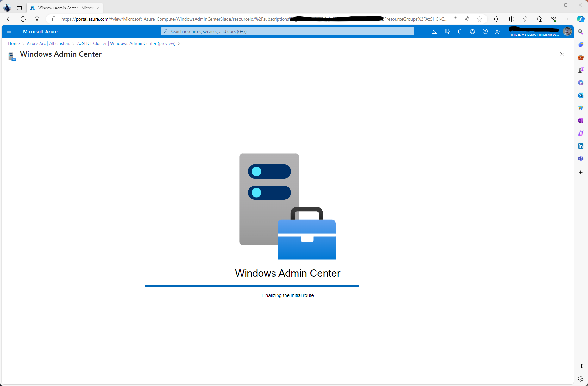Open browser Collections
This screenshot has width=588, height=386.
[x=540, y=19]
